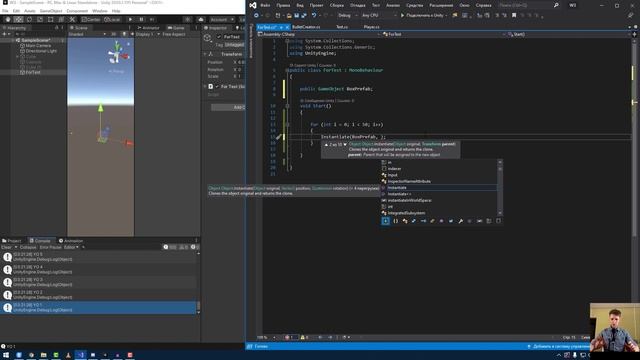Click the Console Clear button
The image size is (640, 360).
[x=6, y=247]
